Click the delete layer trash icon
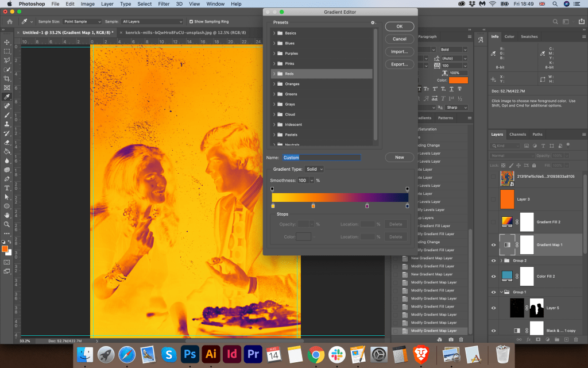The width and height of the screenshot is (588, 368). coord(576,340)
